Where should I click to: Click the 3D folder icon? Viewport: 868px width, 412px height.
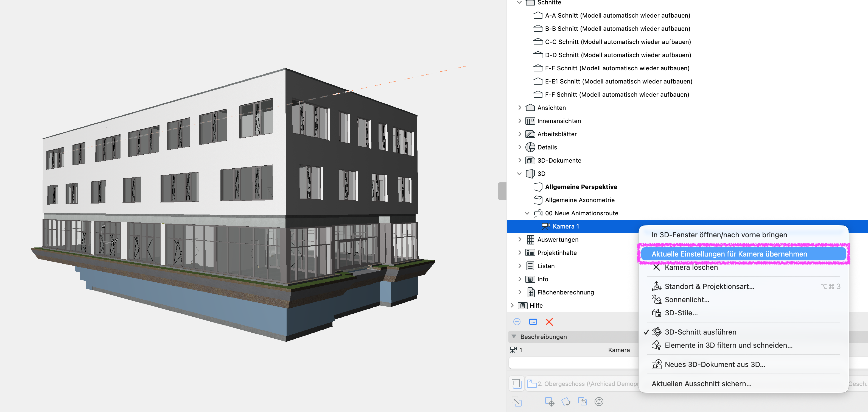(x=530, y=173)
